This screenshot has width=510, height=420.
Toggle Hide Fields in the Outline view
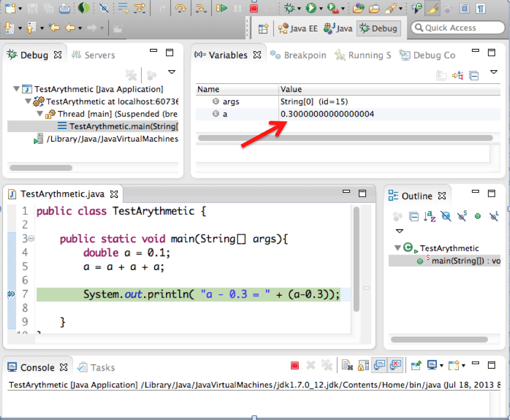[x=445, y=217]
